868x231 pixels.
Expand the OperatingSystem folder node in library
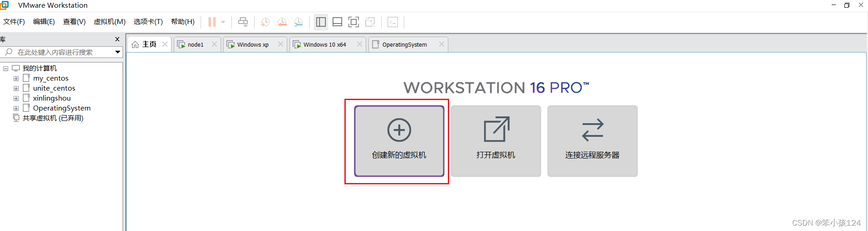[16, 108]
